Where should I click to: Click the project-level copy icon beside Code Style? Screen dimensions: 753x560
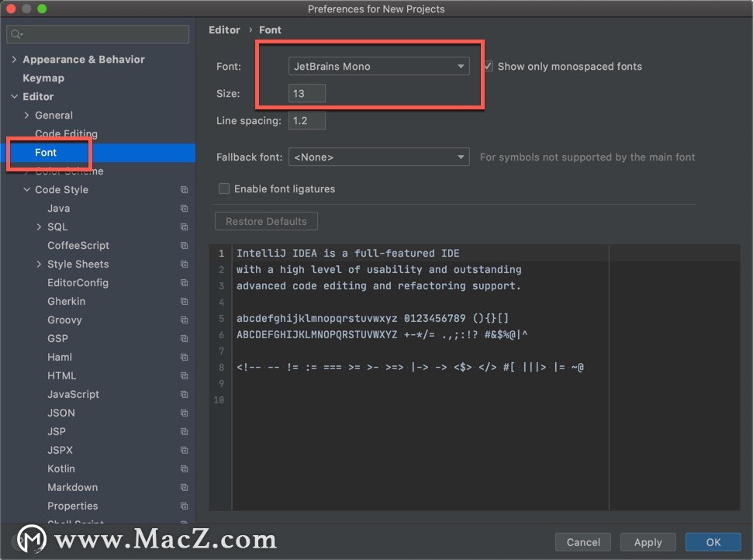coord(184,190)
